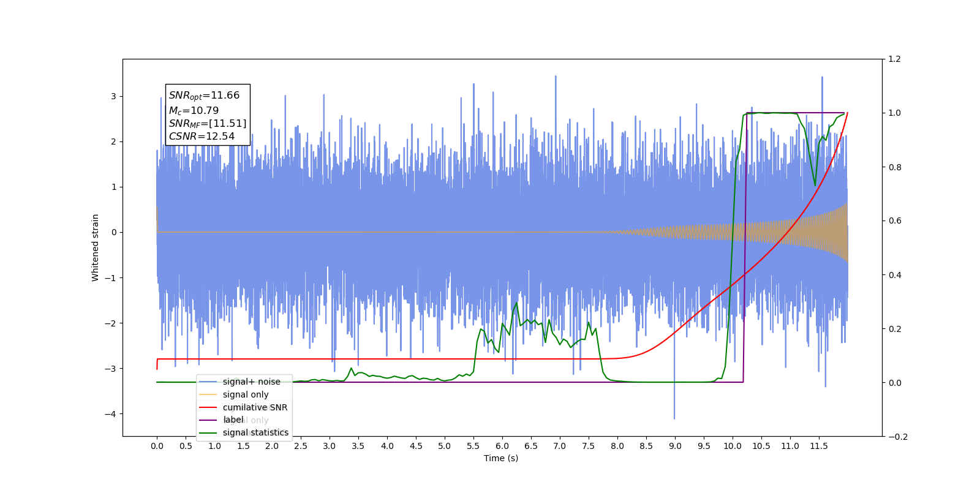This screenshot has width=980, height=490.
Task: Click the 5.5 tick on time axis
Action: pos(473,446)
